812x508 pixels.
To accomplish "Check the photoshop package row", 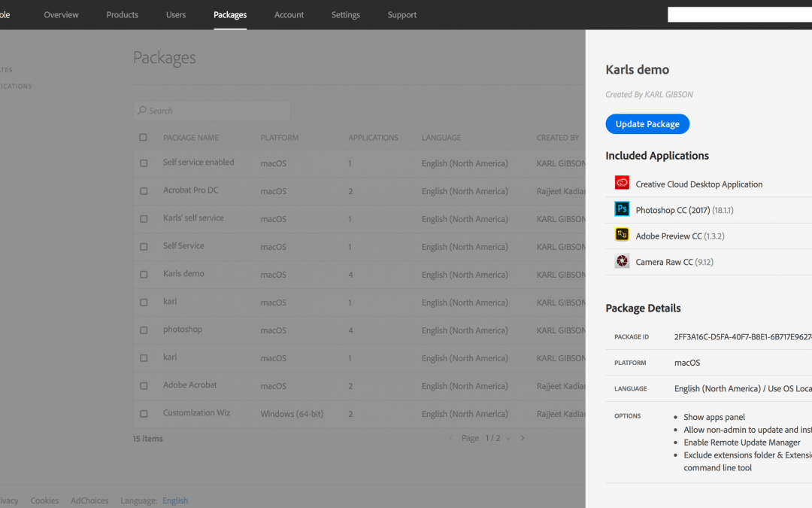I will 144,330.
